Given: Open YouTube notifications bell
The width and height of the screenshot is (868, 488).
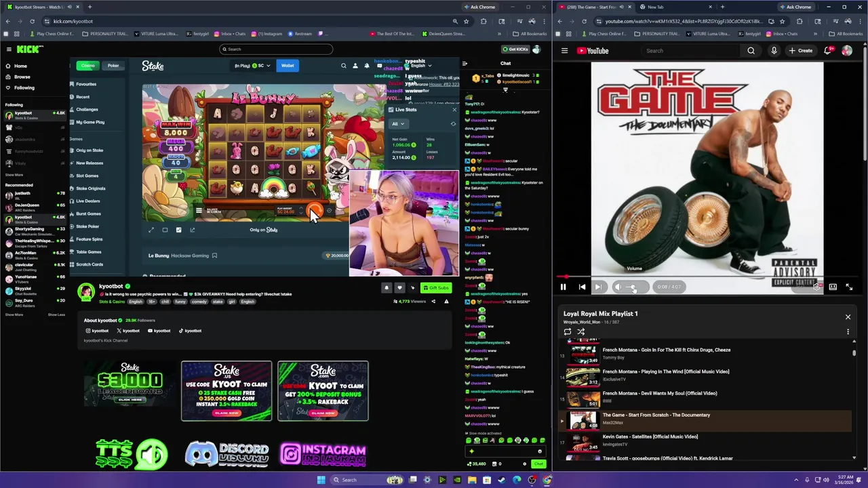Looking at the screenshot, I should point(828,51).
